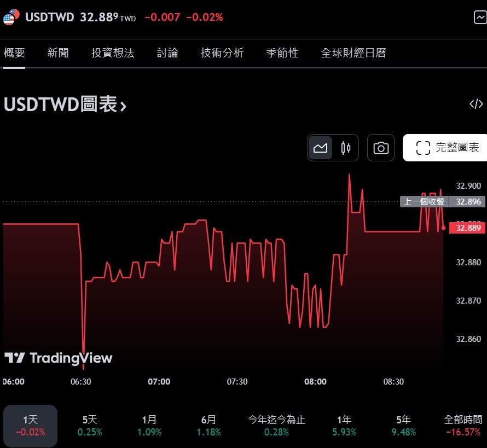487x448 pixels.
Task: Choose 今年迄今為止 range
Action: (276, 426)
